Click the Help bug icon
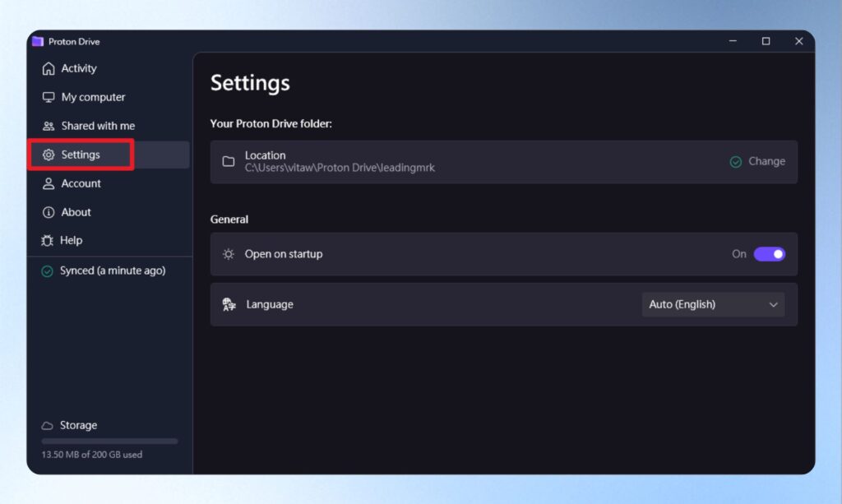The height and width of the screenshot is (504, 842). pyautogui.click(x=47, y=240)
